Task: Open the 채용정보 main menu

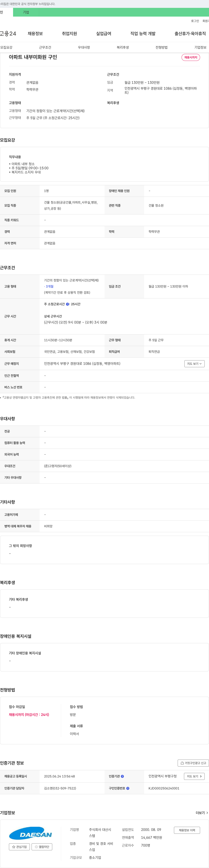Action: click(x=35, y=34)
